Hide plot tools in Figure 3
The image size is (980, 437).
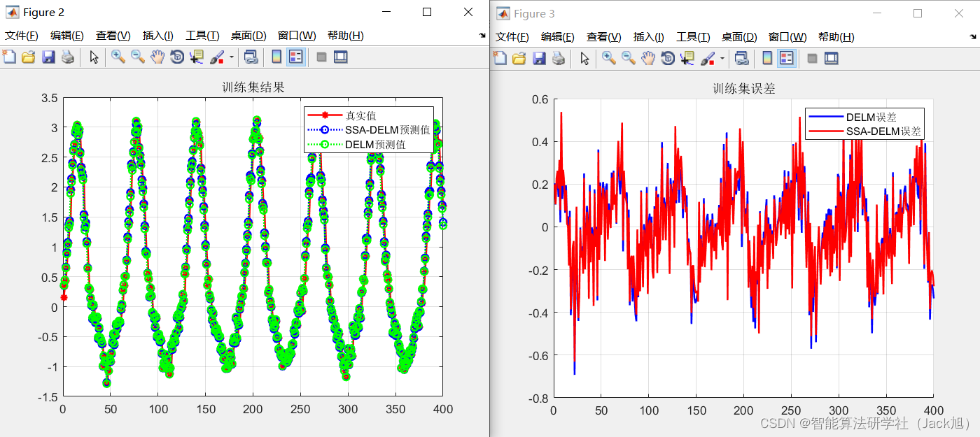tap(813, 58)
